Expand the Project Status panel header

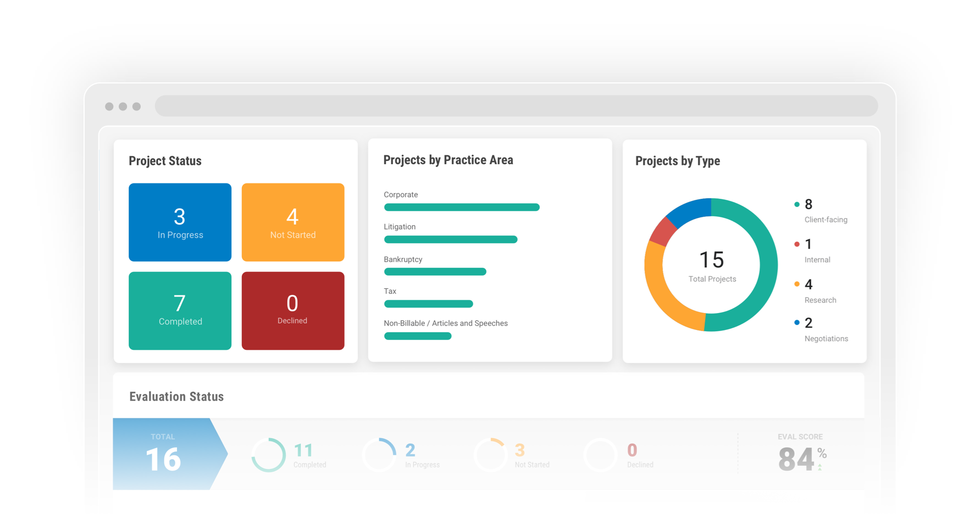tap(165, 161)
